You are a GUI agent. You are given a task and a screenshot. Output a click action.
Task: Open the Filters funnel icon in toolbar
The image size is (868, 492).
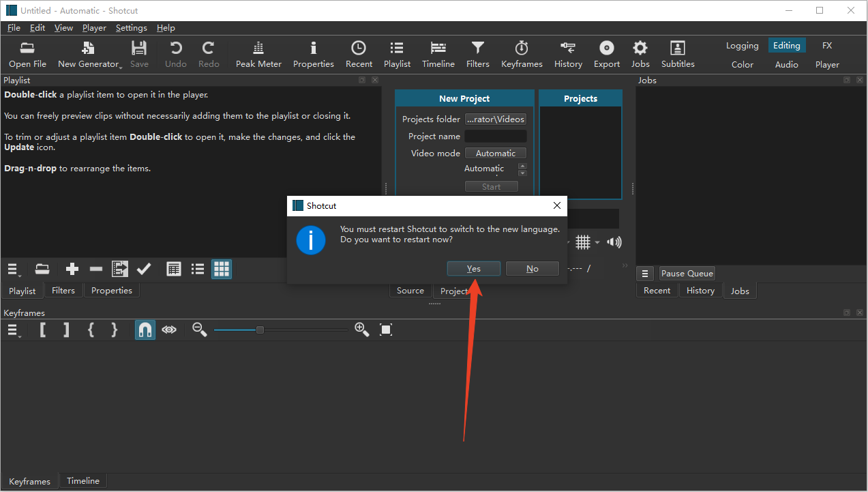[x=477, y=54]
